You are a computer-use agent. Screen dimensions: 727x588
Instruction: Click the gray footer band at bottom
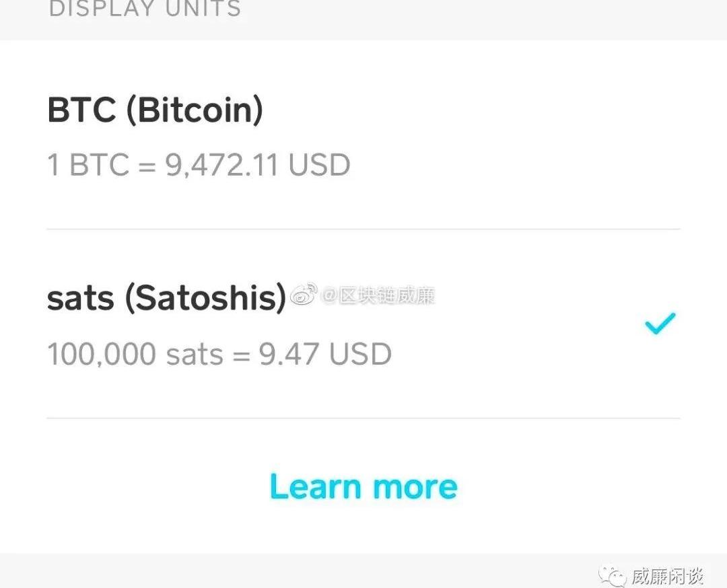click(x=269, y=571)
